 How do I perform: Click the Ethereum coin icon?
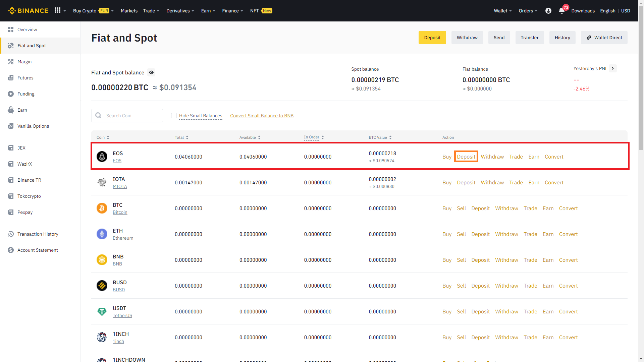tap(102, 234)
